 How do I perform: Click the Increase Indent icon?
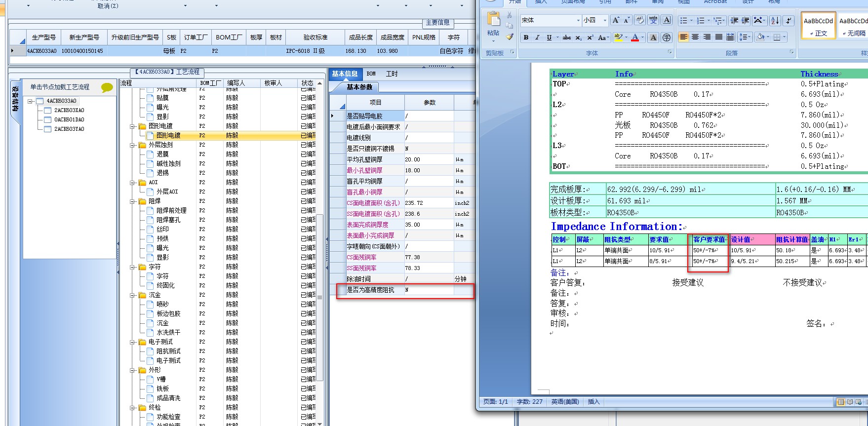pos(746,20)
